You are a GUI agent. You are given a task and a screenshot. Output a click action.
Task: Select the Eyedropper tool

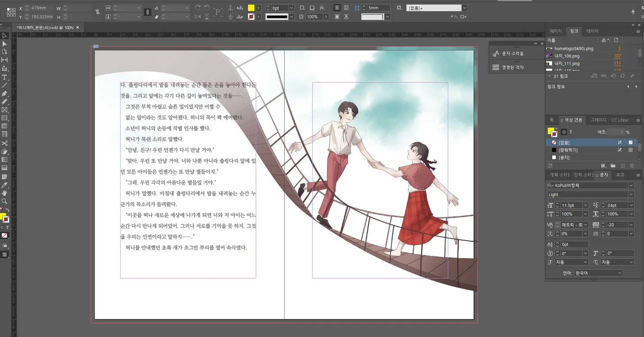[x=5, y=185]
